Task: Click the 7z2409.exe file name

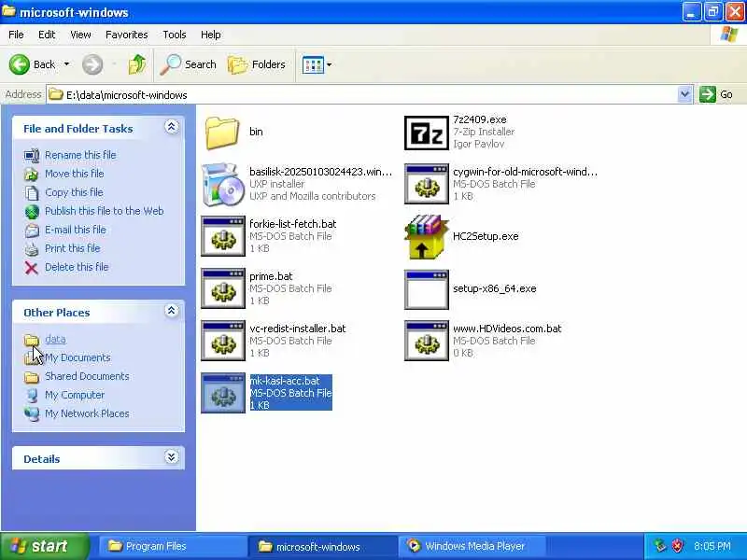Action: (480, 119)
